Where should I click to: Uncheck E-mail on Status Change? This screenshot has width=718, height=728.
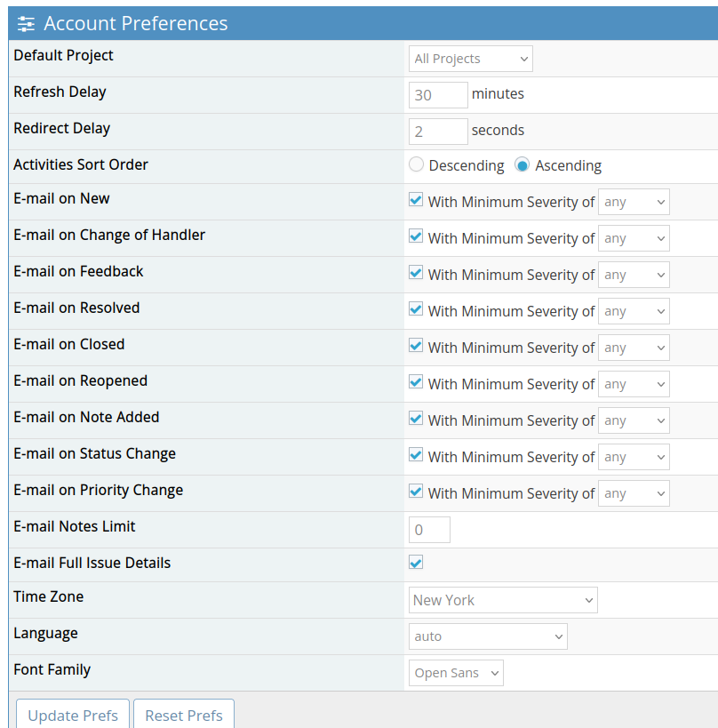(x=415, y=455)
